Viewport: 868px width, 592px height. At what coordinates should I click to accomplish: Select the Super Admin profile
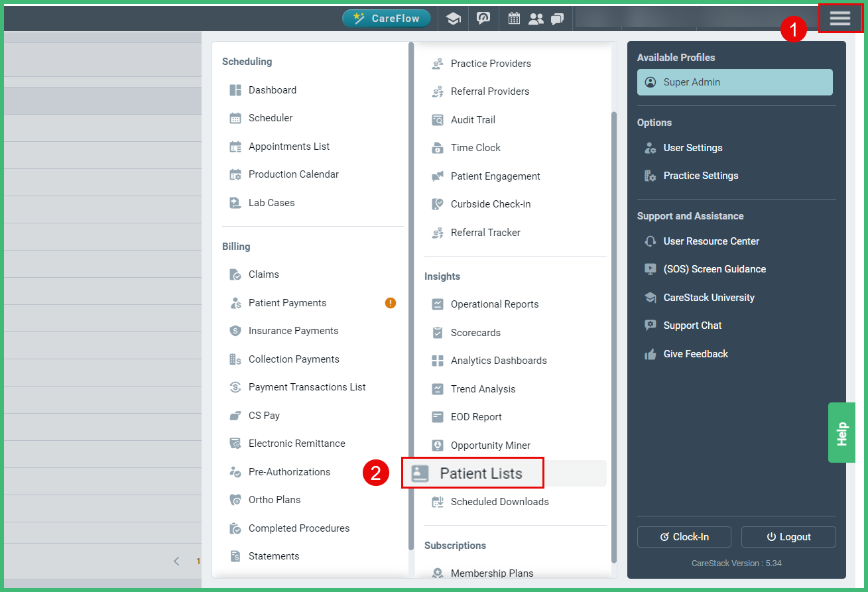click(734, 82)
